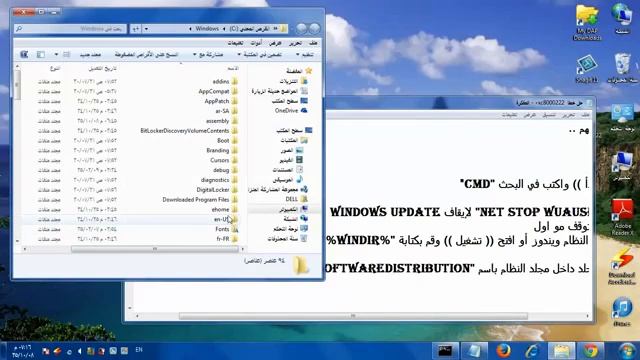Open Firefox from the taskbar

pos(503,351)
